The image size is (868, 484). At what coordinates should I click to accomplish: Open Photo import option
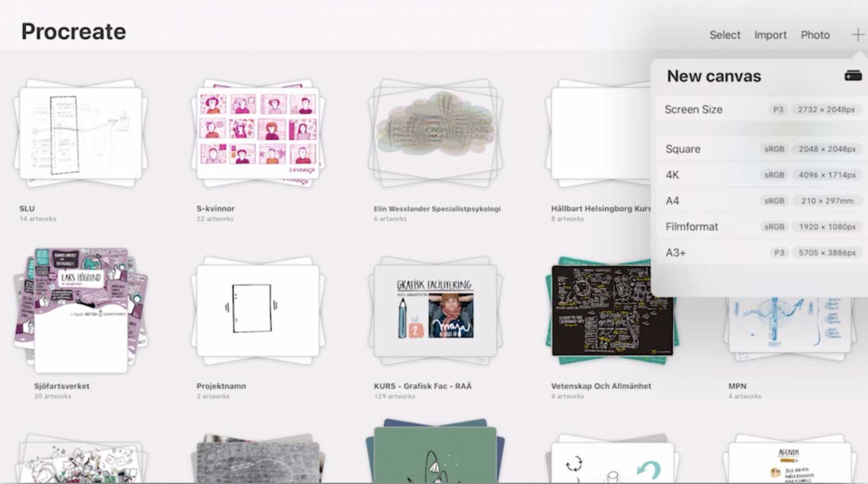tap(815, 35)
